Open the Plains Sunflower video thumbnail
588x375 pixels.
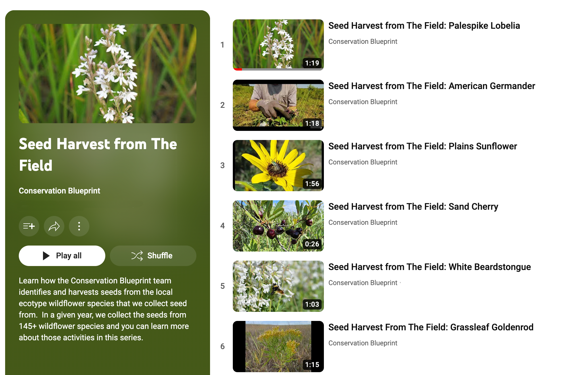tap(278, 165)
